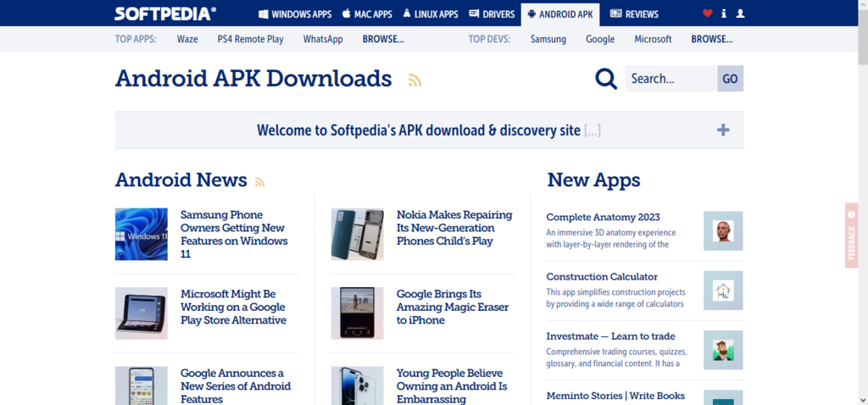Open PS4 Remote Play top app
This screenshot has height=405, width=868.
(250, 39)
